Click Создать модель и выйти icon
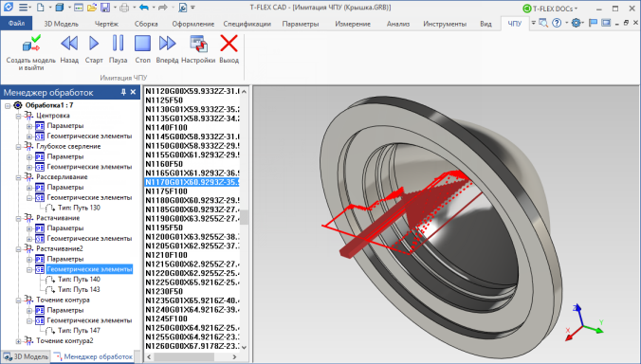 31,44
